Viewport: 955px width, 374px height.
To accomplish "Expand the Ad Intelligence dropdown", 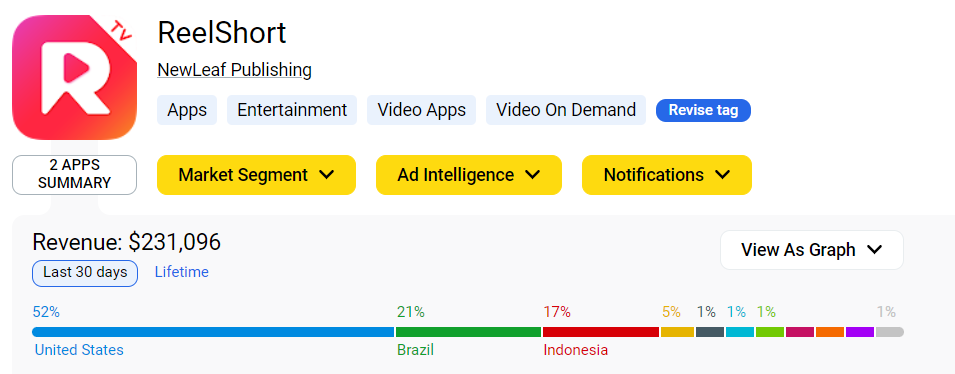I will tap(468, 175).
